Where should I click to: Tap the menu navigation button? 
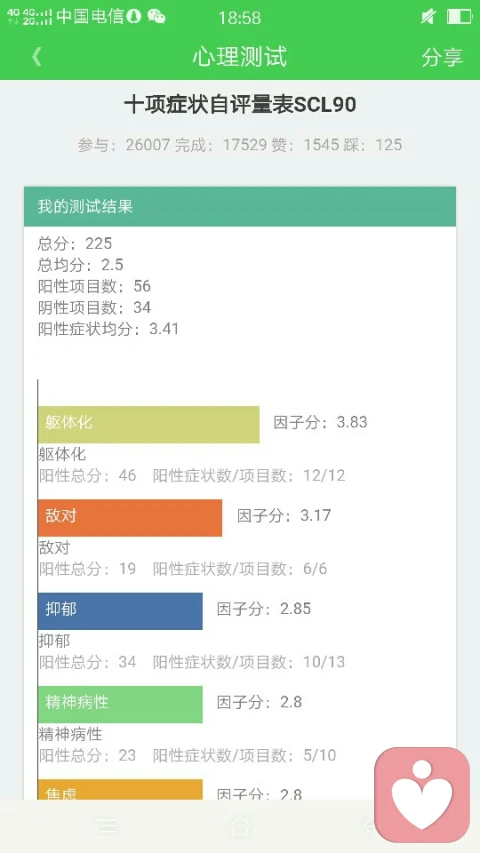click(108, 826)
